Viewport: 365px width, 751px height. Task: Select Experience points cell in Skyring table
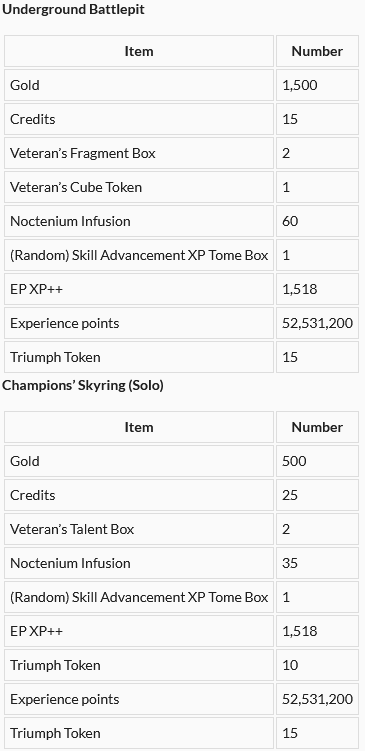coord(139,699)
